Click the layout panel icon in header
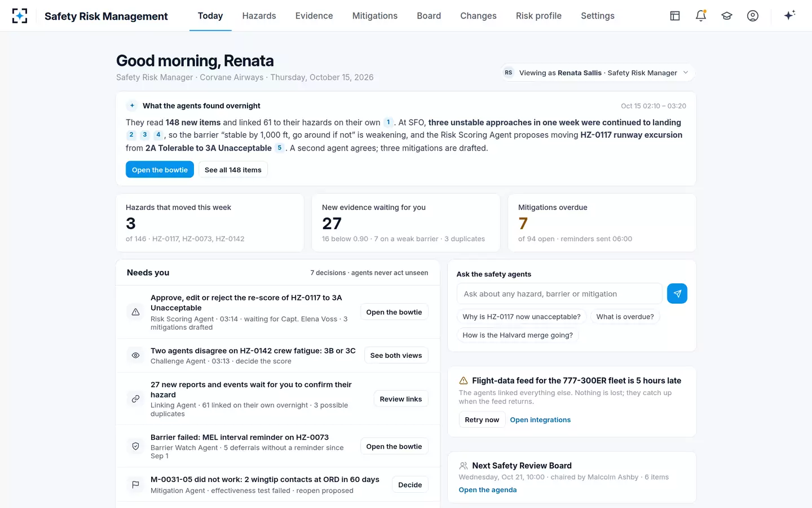 click(x=675, y=16)
